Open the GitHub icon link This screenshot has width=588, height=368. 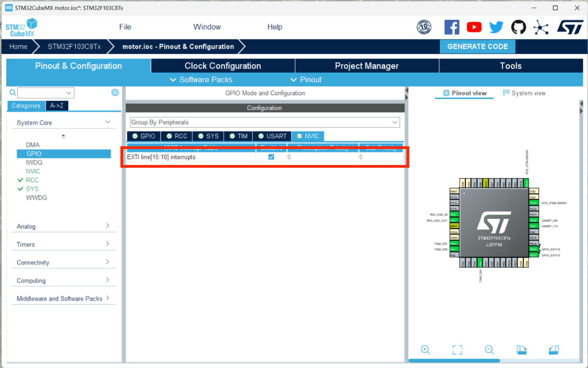point(519,27)
